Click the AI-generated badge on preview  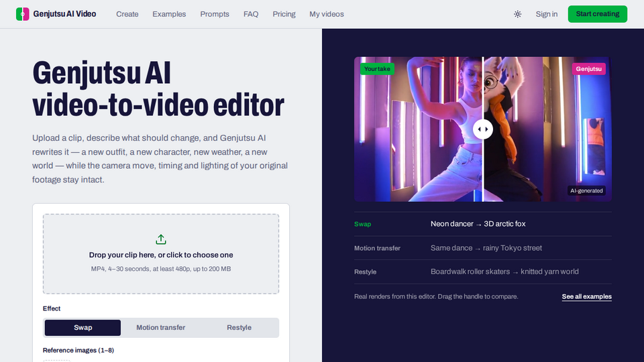tap(586, 191)
